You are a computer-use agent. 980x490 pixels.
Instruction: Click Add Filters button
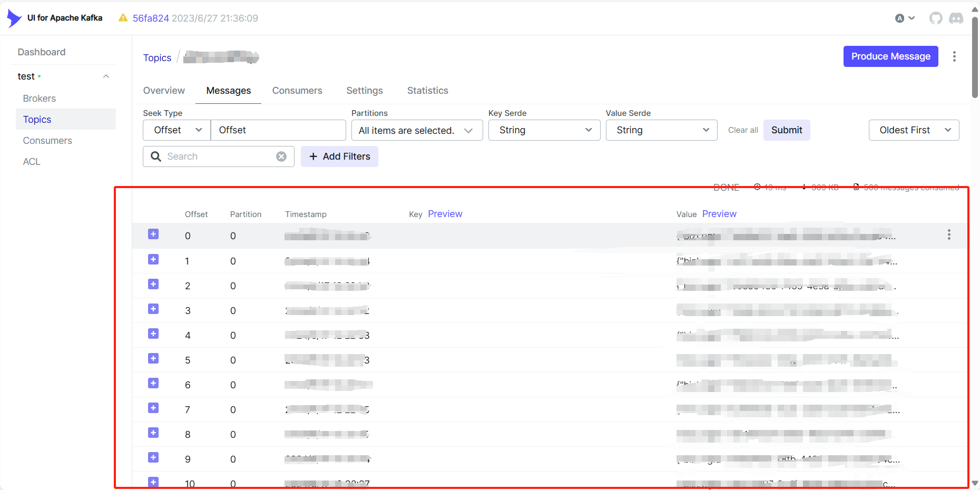(x=339, y=156)
